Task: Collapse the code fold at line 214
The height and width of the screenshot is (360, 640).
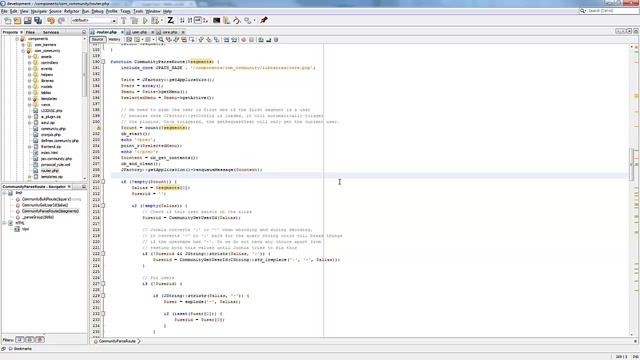Action: point(103,206)
